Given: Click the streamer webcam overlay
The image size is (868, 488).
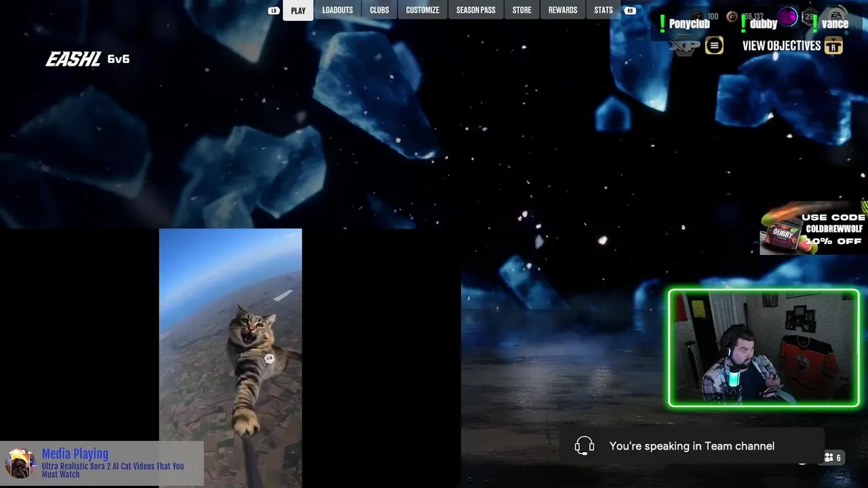Looking at the screenshot, I should click(x=764, y=348).
